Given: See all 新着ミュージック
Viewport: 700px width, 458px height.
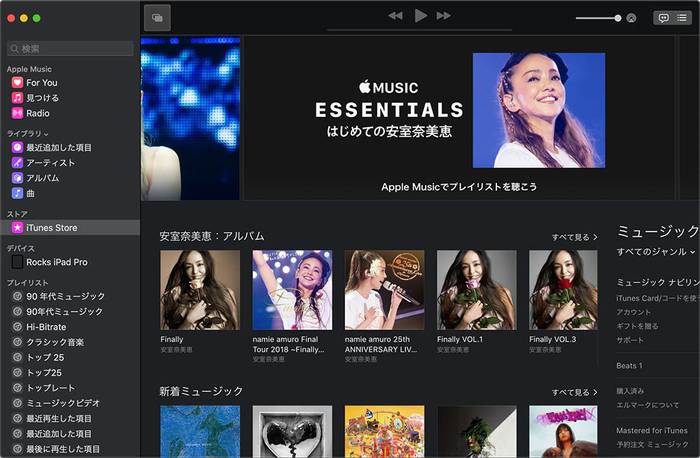Looking at the screenshot, I should point(575,392).
